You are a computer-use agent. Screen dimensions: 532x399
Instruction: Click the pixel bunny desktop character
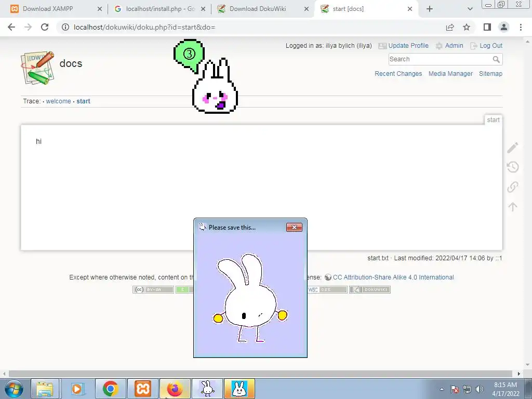(x=215, y=86)
